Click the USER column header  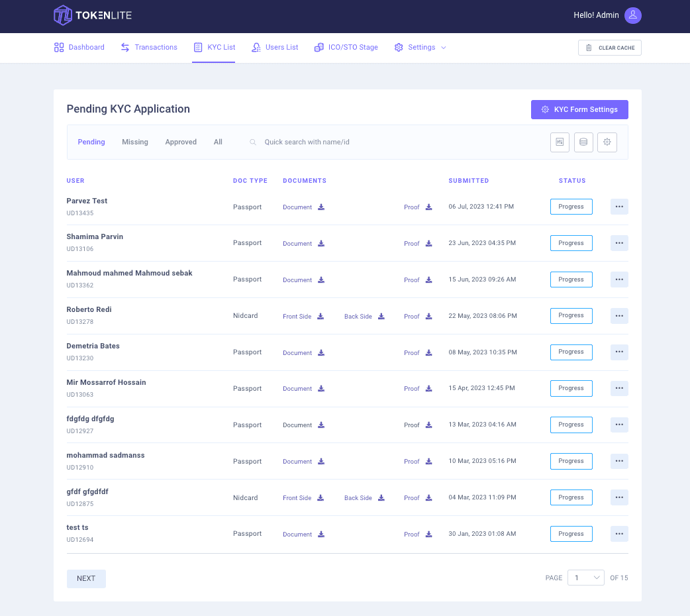(x=75, y=181)
